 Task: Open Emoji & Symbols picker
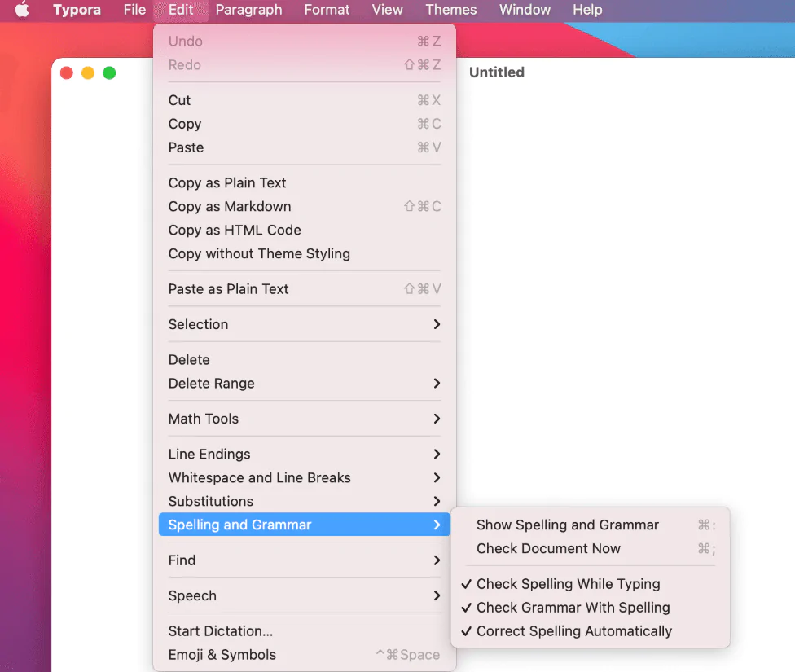[222, 655]
